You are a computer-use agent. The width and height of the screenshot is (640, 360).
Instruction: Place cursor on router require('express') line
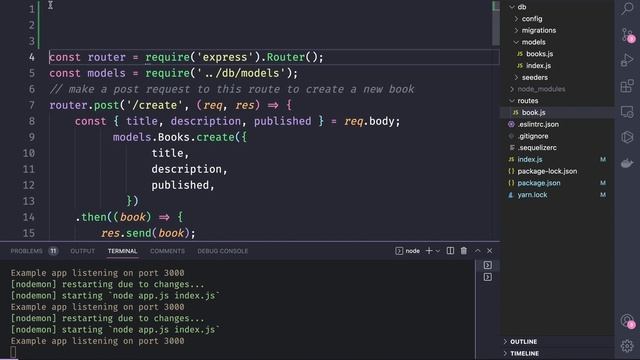186,57
